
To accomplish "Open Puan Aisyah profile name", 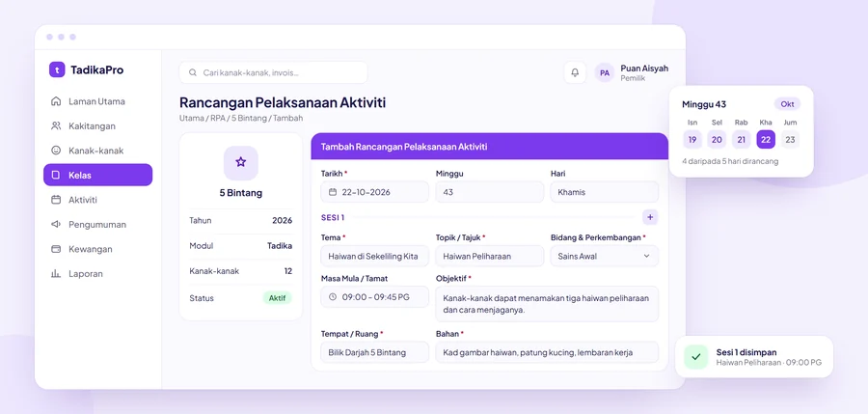I will pyautogui.click(x=644, y=69).
